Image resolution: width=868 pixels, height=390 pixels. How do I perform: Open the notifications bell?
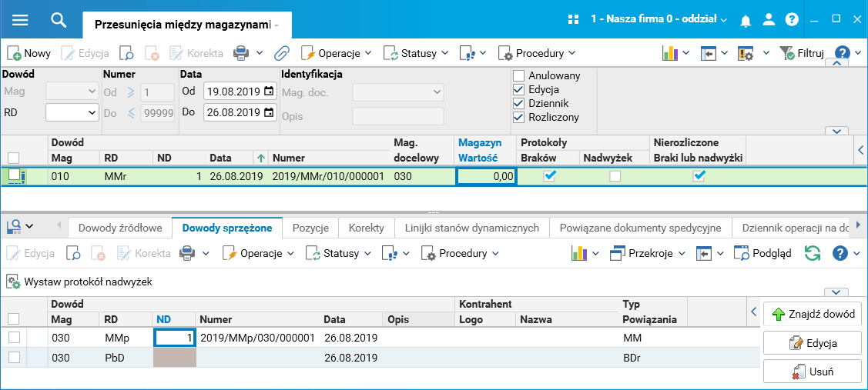tap(746, 20)
